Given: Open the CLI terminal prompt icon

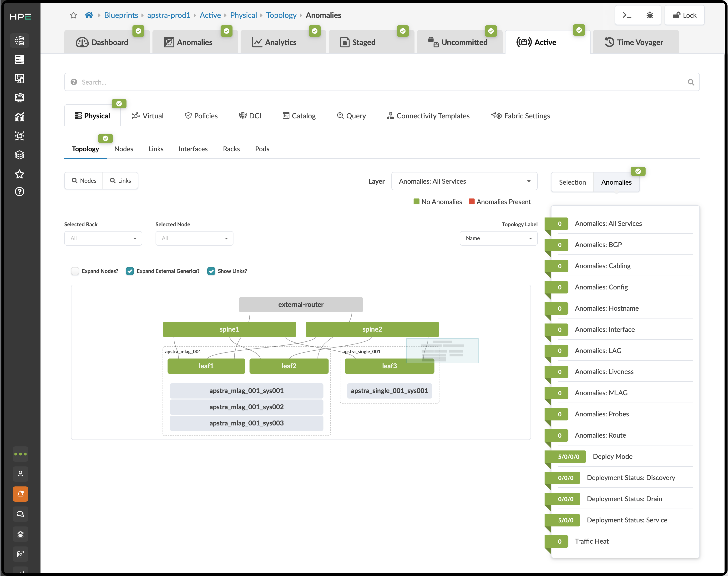Looking at the screenshot, I should (x=627, y=15).
